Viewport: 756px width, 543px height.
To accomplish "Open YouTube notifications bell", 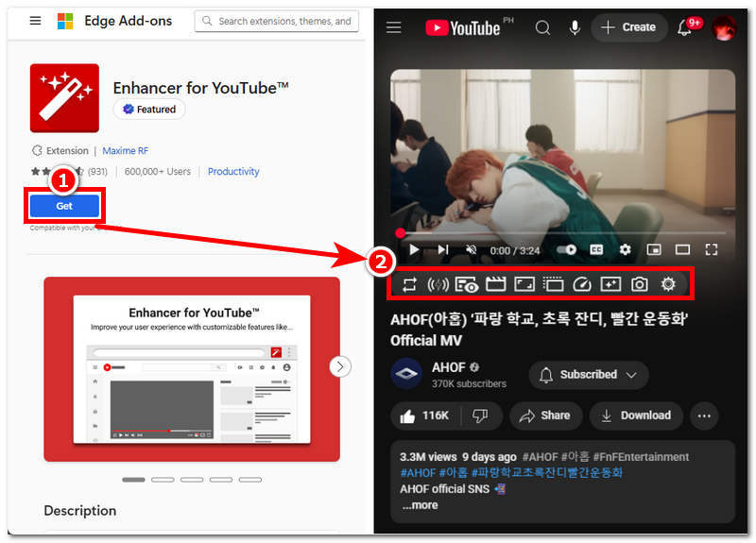I will coord(683,27).
